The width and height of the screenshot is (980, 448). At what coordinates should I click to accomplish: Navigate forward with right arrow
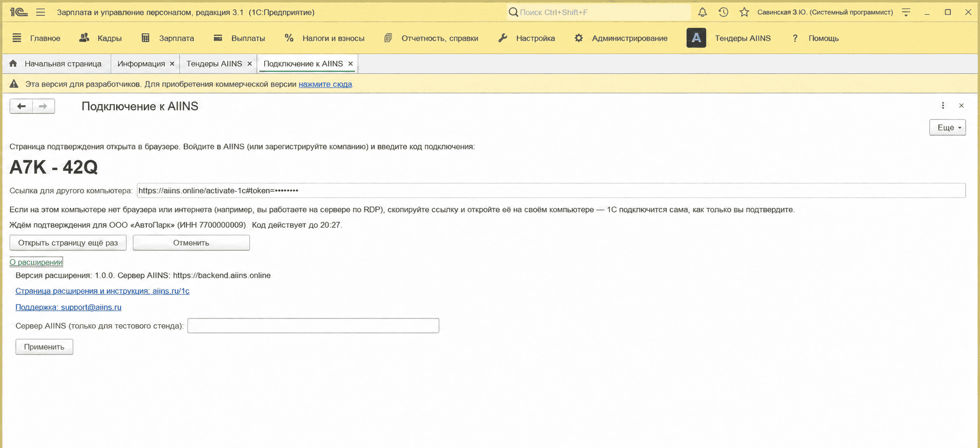pos(43,106)
